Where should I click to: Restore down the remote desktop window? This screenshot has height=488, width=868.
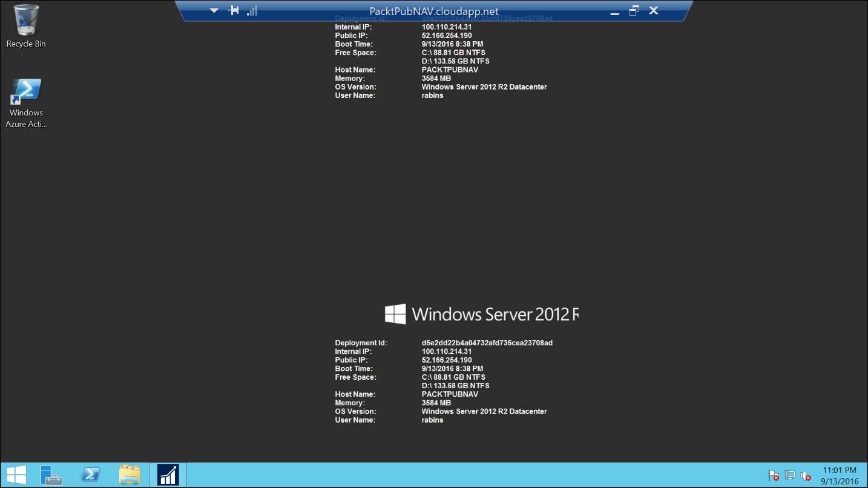pyautogui.click(x=634, y=10)
